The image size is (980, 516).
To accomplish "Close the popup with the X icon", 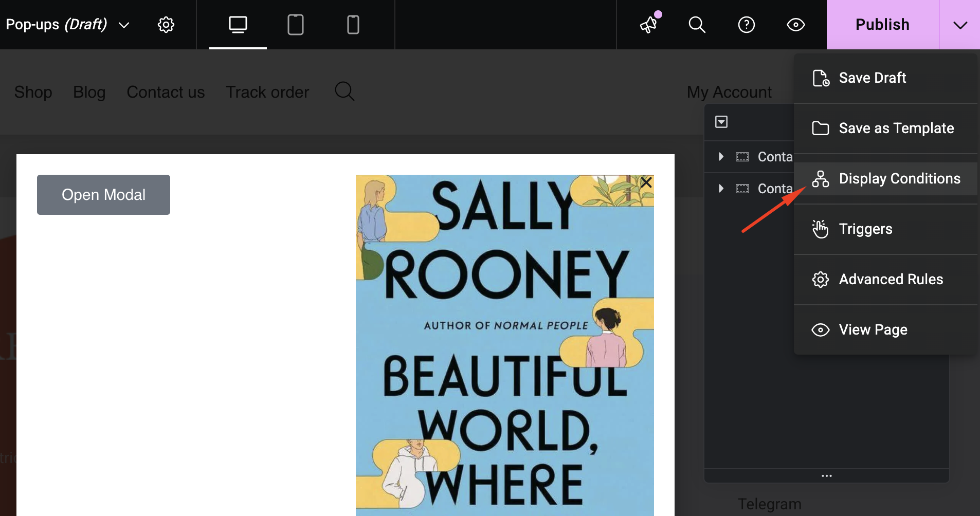I will pos(646,182).
